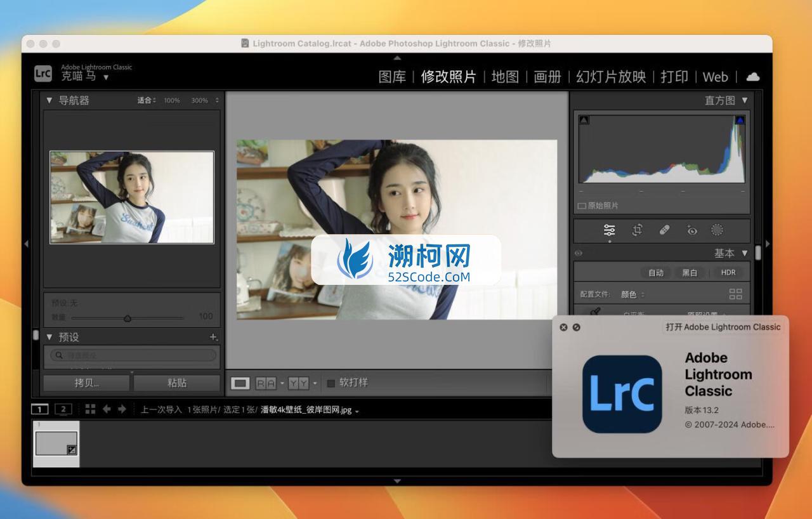Set navigator zoom to 100%
812x519 pixels.
coord(172,100)
